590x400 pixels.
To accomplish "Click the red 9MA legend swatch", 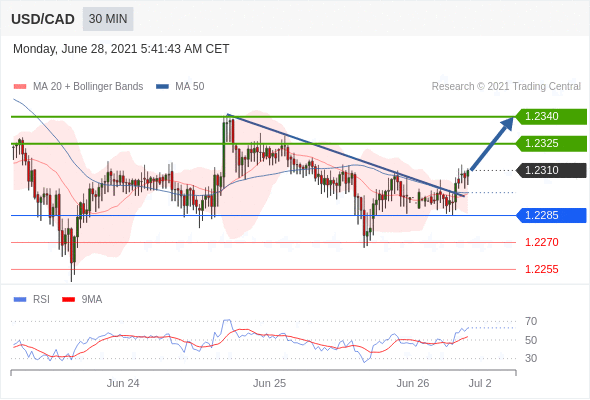I will pos(68,300).
